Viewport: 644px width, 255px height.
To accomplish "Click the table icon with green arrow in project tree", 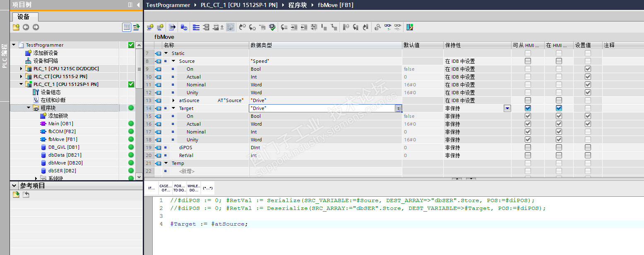I will pos(136,27).
